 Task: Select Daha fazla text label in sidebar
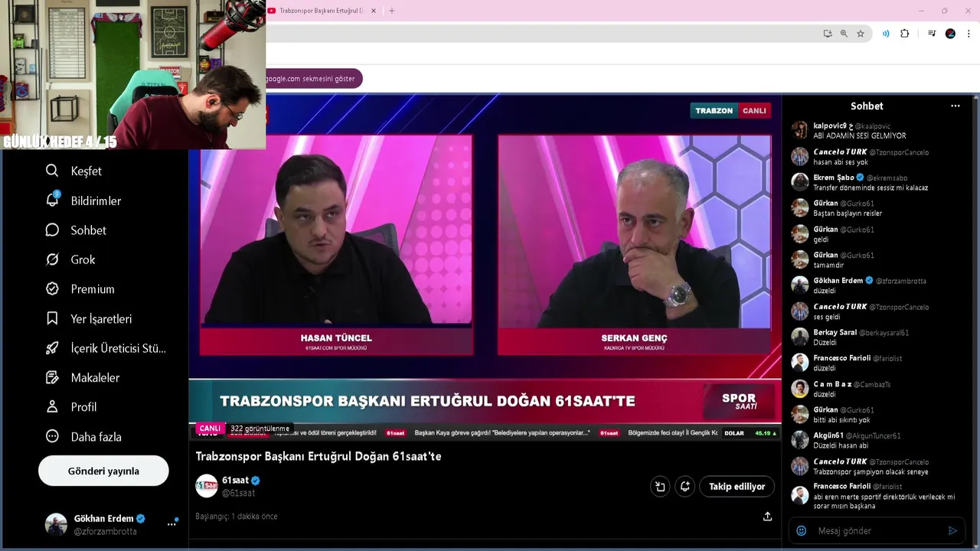pos(96,437)
